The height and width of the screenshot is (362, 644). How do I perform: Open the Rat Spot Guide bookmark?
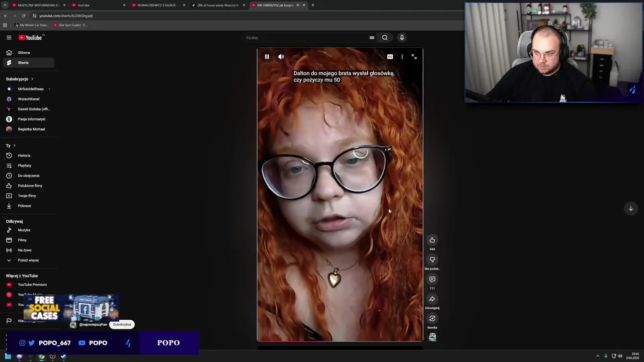click(x=70, y=25)
